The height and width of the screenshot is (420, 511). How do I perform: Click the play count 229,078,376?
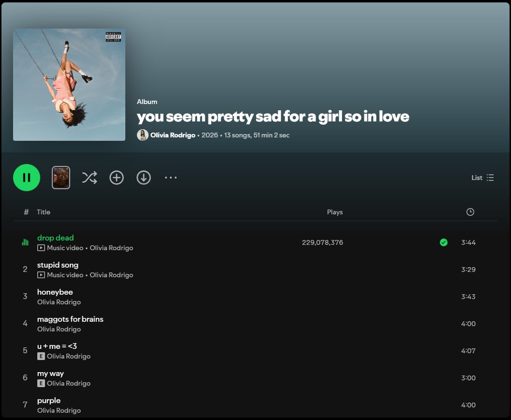[x=322, y=242]
